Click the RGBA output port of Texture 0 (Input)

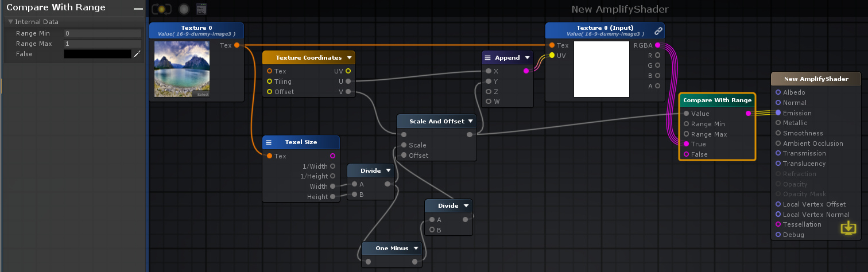tap(657, 45)
